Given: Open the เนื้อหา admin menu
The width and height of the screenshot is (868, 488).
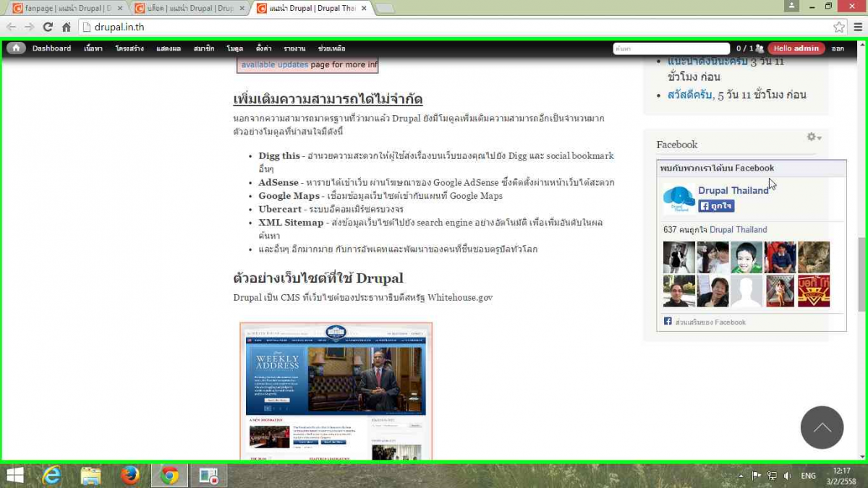Looking at the screenshot, I should 93,48.
